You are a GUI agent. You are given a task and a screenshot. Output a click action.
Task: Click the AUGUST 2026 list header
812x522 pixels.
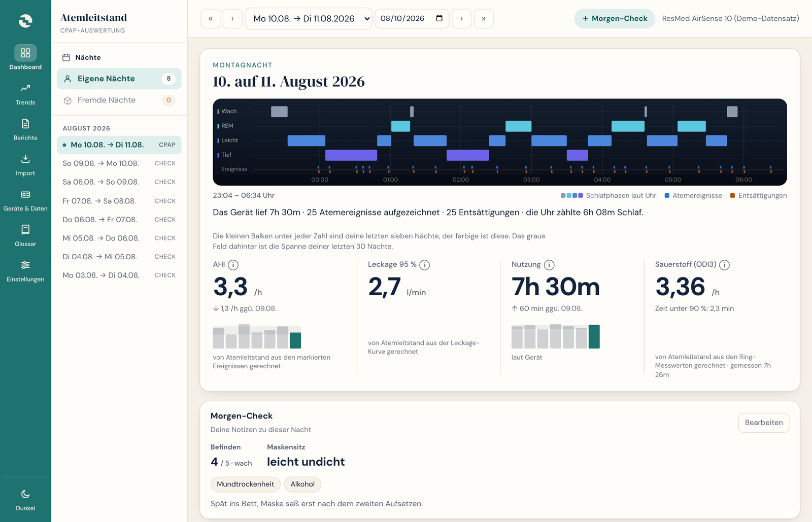[86, 128]
